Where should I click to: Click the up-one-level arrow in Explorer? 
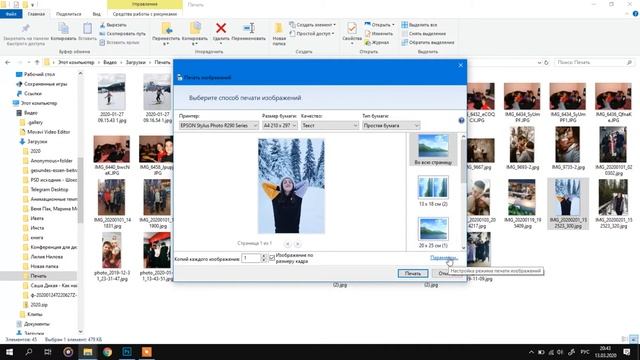coord(37,62)
